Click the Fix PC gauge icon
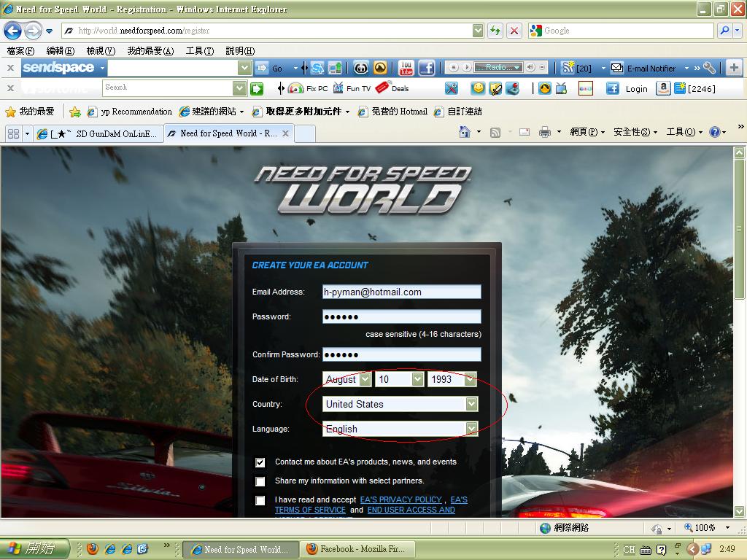The width and height of the screenshot is (747, 560). [295, 88]
